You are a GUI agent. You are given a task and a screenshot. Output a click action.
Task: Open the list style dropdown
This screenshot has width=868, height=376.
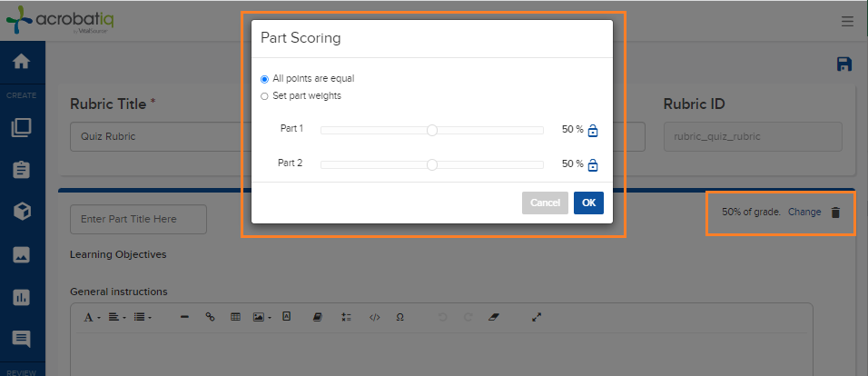143,317
